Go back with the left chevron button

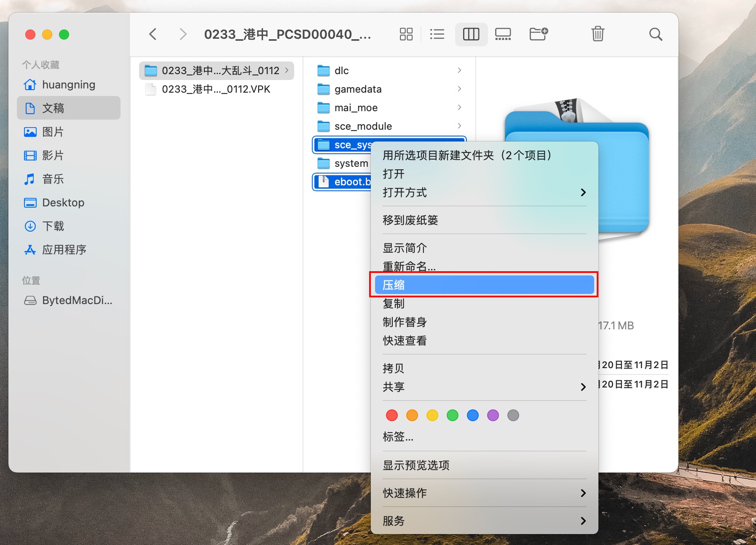point(153,34)
